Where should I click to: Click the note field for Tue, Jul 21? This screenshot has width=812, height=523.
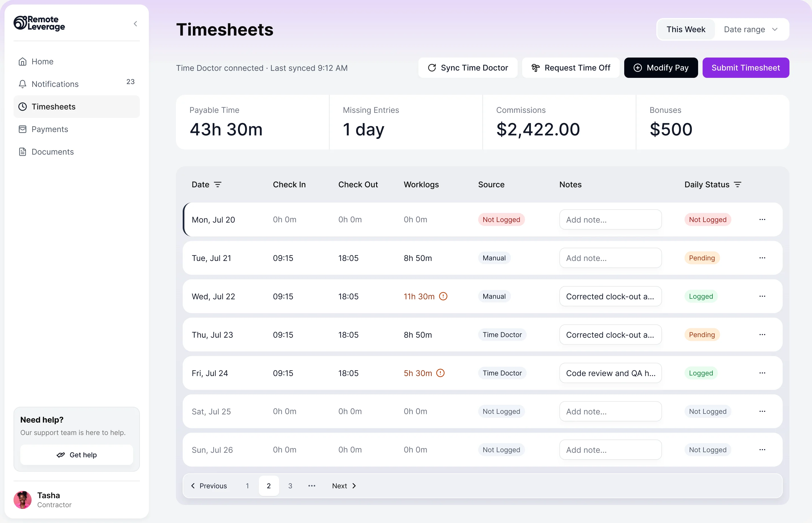coord(610,258)
